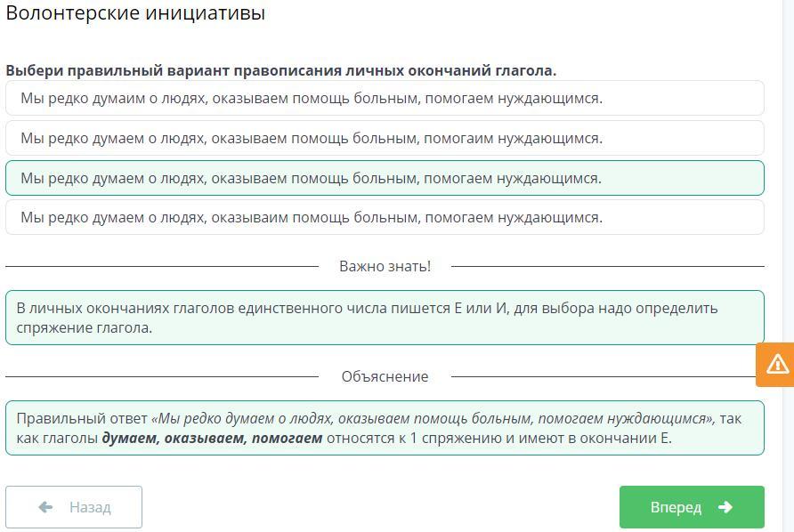
Task: Click bold words 'думаем, оказываем, помогаем'
Action: (x=212, y=438)
